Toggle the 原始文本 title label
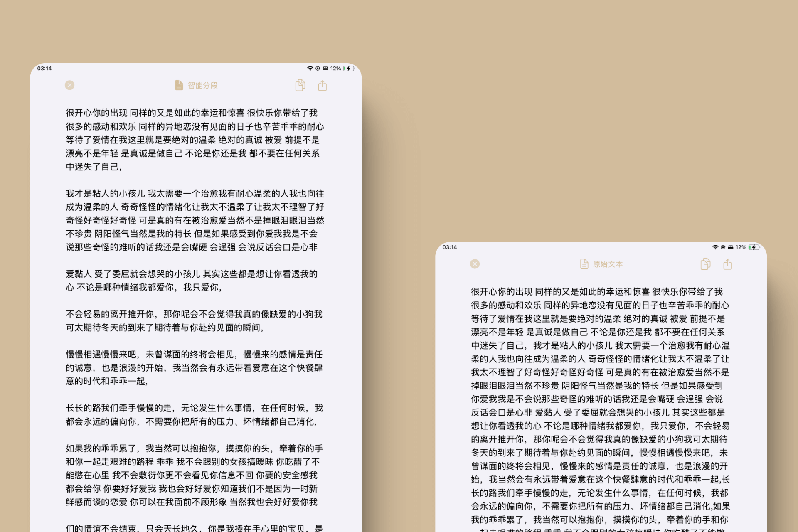The width and height of the screenshot is (798, 532). [x=608, y=264]
